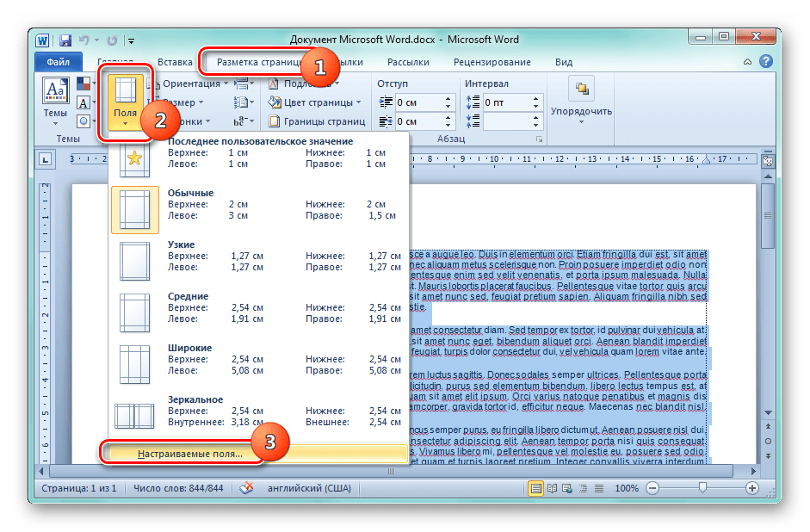Image resolution: width=810 pixels, height=532 pixels.
Task: Switch to Print Layout view icon
Action: [537, 488]
